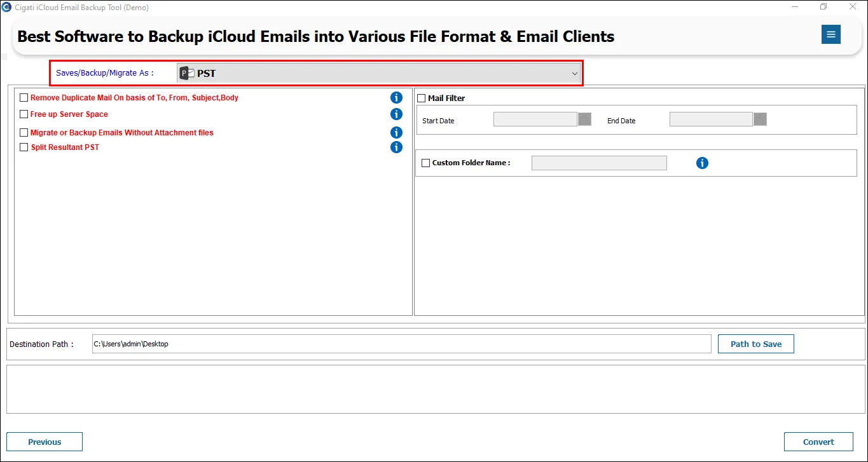Click info icon beside Split Resultant PST
868x462 pixels.
pos(396,147)
